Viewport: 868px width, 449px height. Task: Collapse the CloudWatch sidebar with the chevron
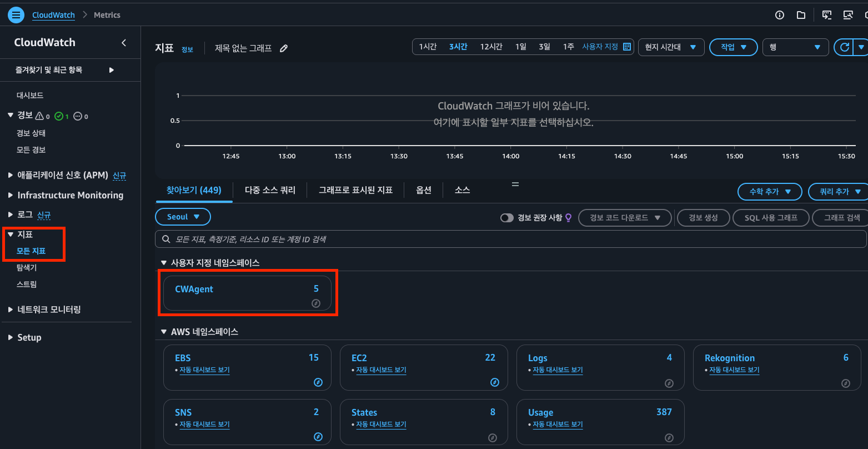coord(124,43)
